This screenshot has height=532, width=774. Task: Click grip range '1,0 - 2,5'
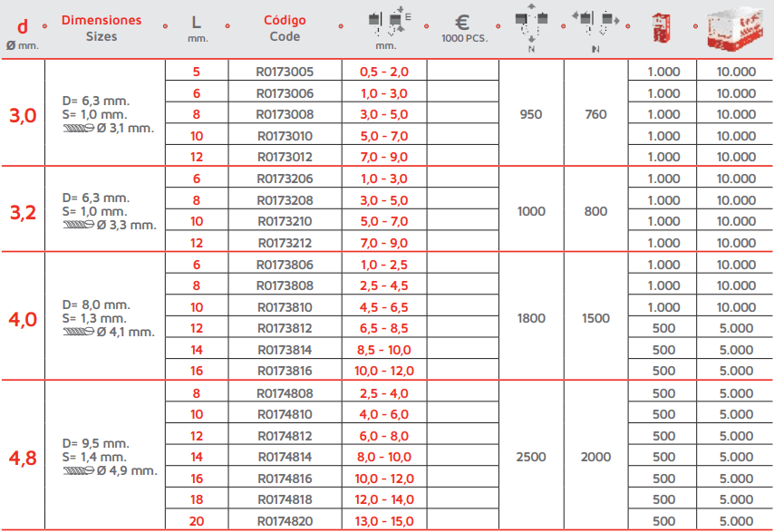point(384,265)
